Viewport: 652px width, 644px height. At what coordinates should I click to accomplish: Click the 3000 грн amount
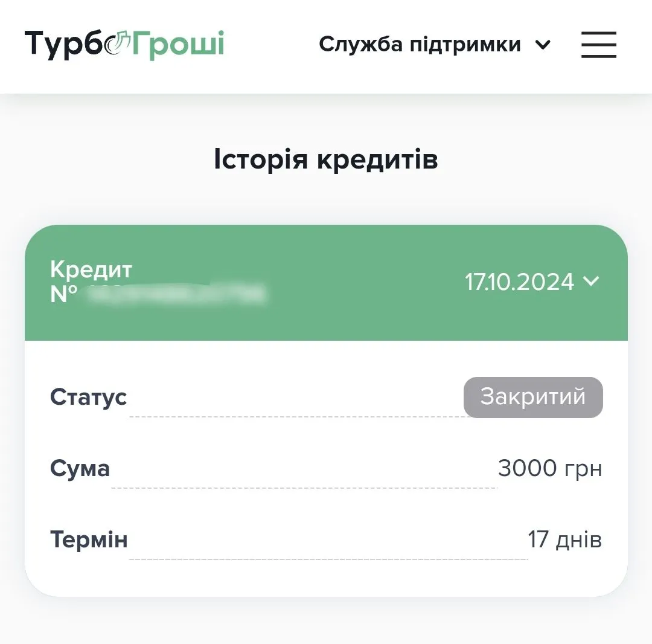coord(550,468)
